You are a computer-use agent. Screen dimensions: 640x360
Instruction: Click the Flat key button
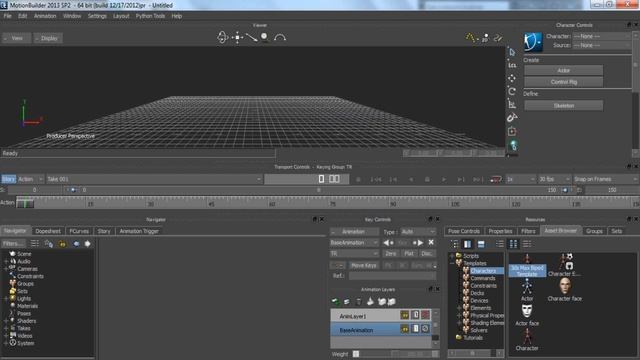click(409, 253)
